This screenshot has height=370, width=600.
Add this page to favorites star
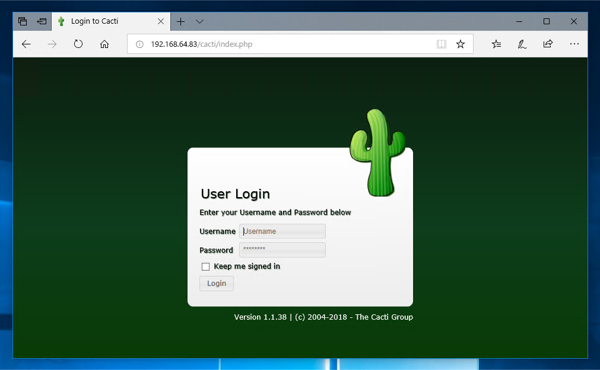pos(460,44)
